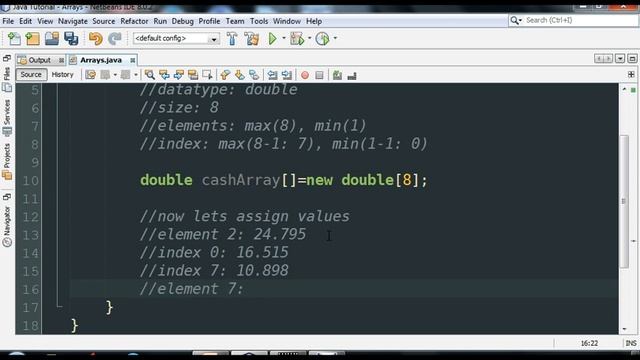The width and height of the screenshot is (640, 360).
Task: Click the Comment lines icon
Action: [337, 75]
